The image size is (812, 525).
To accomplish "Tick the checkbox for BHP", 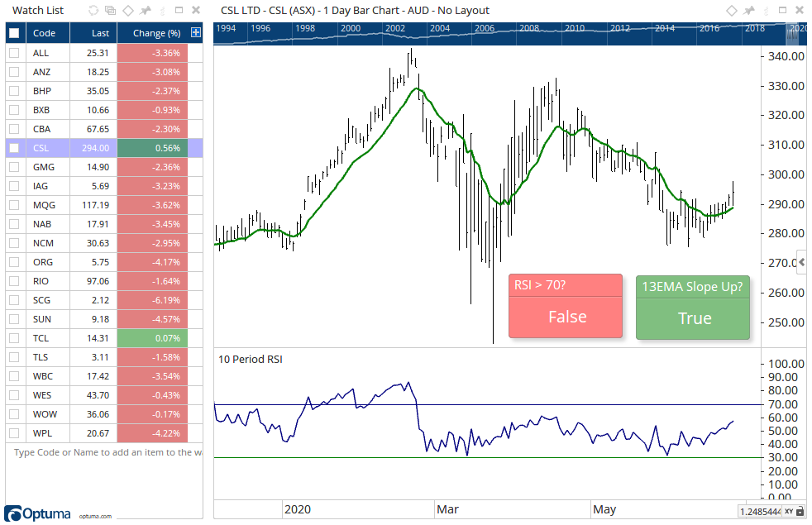I will click(x=14, y=91).
